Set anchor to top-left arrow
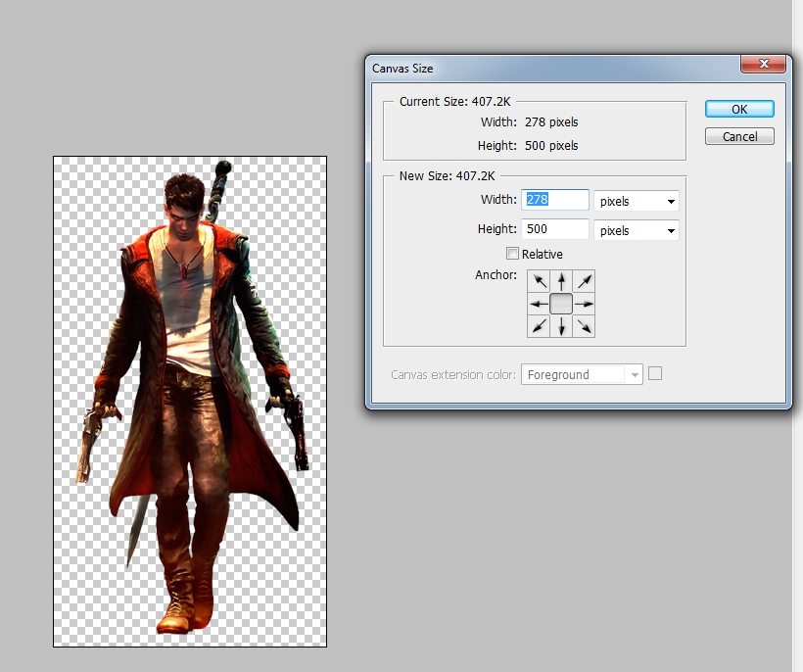Viewport: 803px width, 672px height. pos(539,281)
